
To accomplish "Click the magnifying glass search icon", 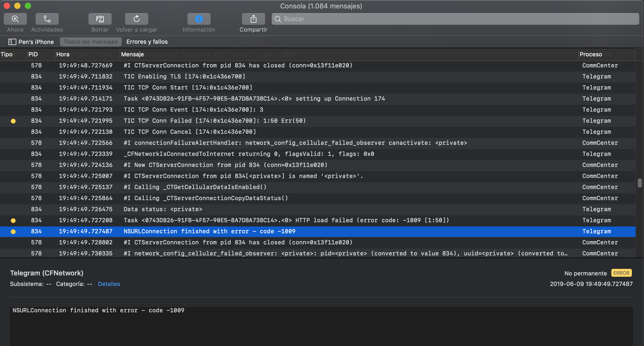I will [x=278, y=19].
